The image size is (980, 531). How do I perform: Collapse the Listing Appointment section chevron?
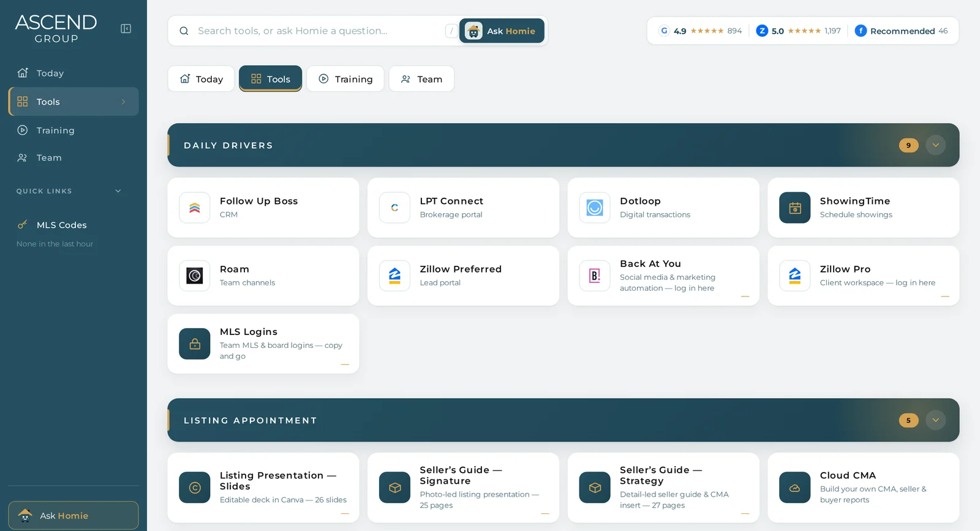tap(935, 420)
